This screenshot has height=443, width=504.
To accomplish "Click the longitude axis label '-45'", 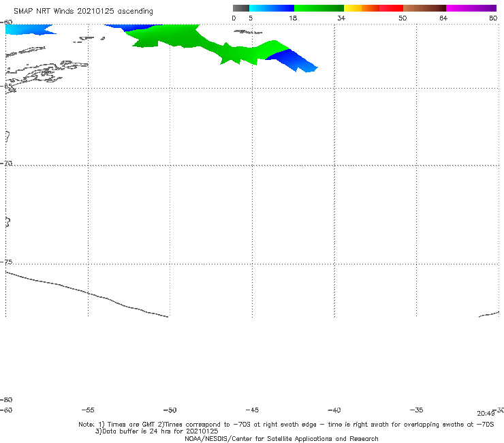I will point(252,410).
